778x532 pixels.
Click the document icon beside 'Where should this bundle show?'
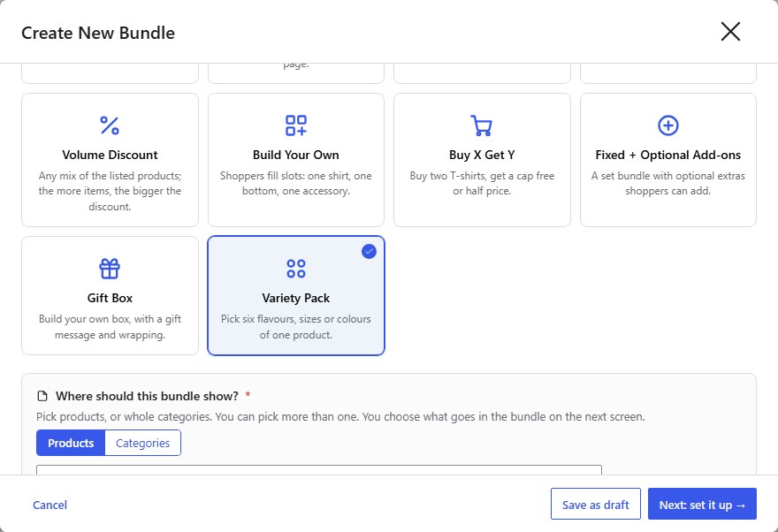coord(42,396)
